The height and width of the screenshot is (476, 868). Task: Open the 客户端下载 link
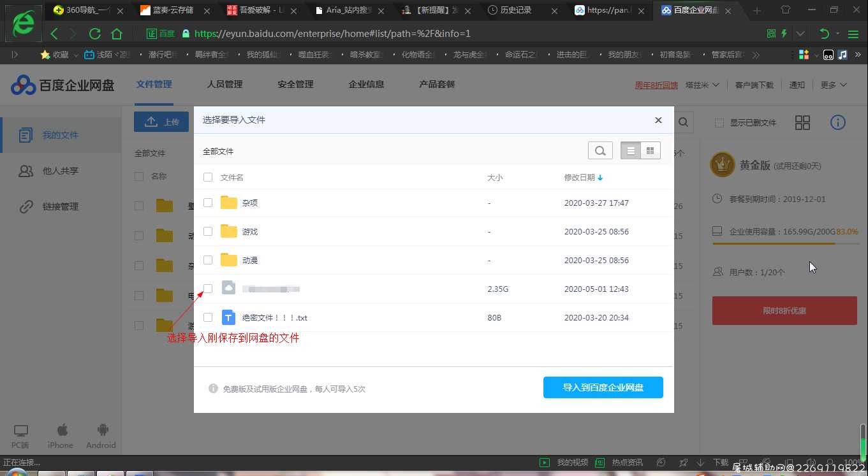coord(754,85)
